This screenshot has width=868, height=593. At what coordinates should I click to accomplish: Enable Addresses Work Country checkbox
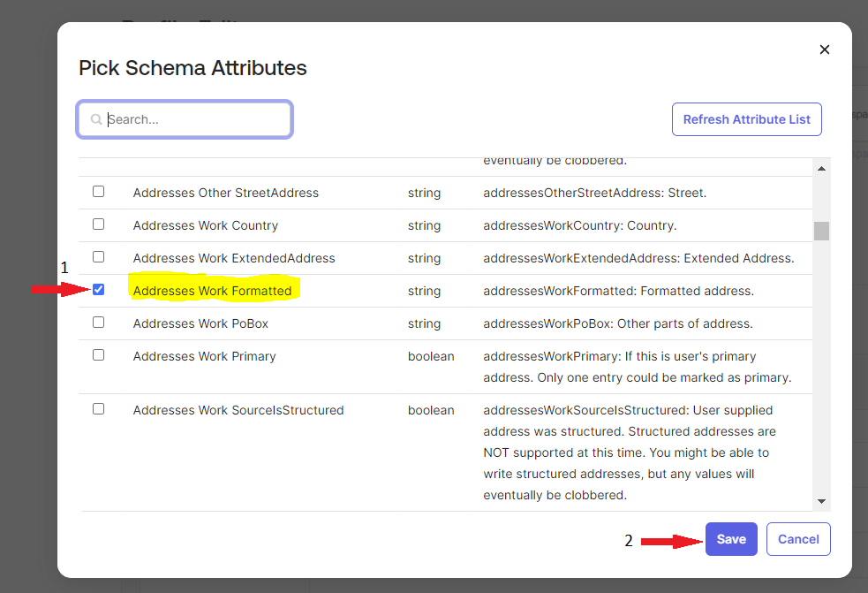pos(98,224)
